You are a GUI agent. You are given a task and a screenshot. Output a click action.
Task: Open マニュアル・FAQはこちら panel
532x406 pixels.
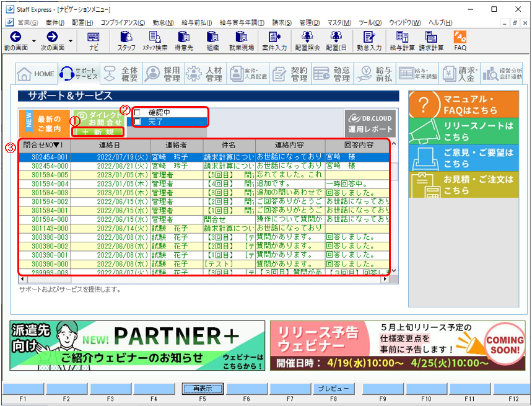point(463,104)
